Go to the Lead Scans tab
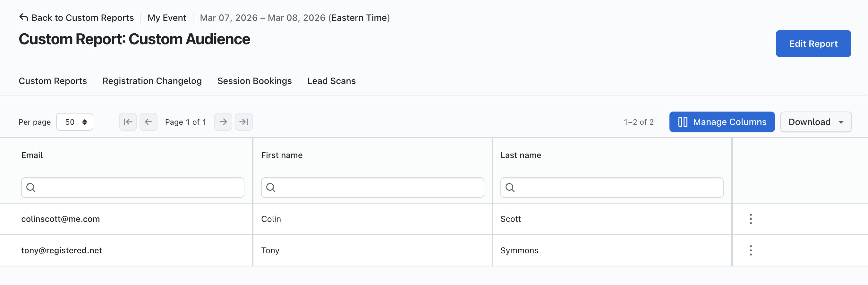Viewport: 868px width, 285px height. [331, 81]
